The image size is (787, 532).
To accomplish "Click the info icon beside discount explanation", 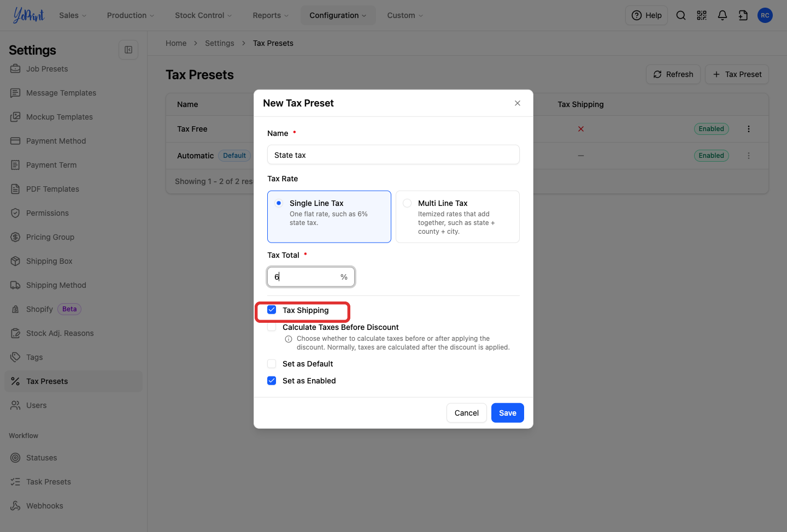I will click(x=289, y=339).
